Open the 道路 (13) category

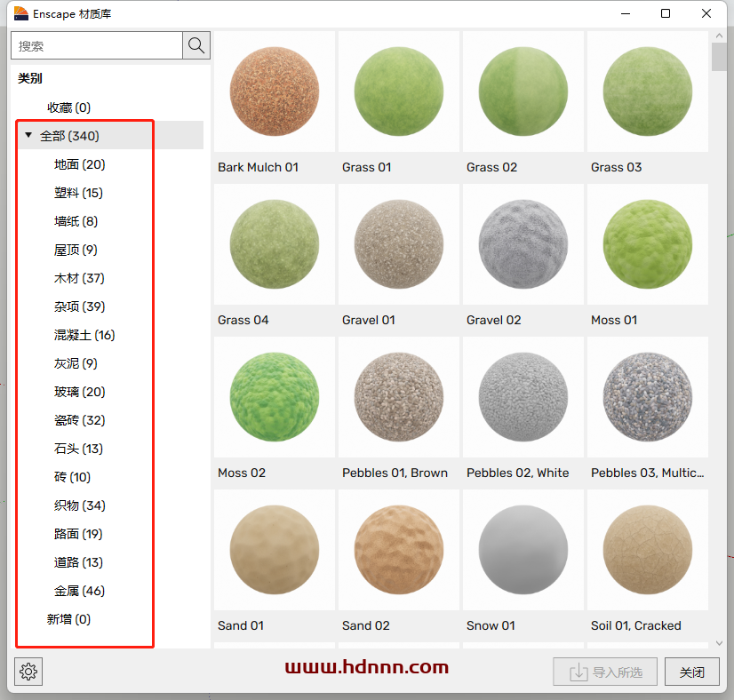pos(78,562)
